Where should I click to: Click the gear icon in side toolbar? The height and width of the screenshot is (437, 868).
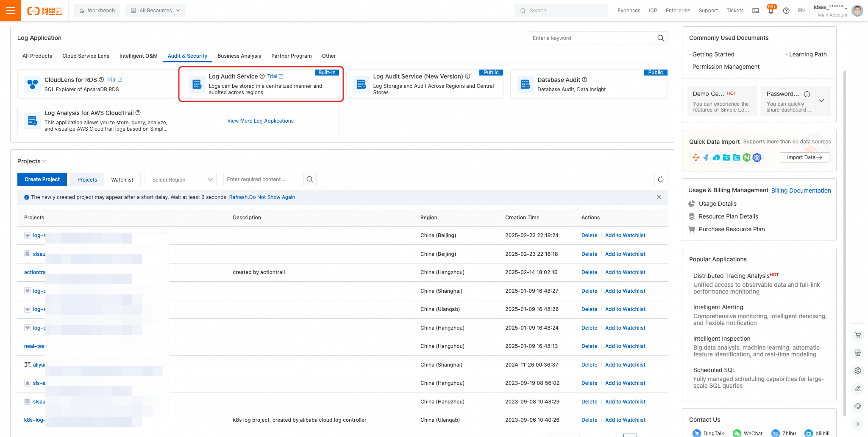click(858, 370)
